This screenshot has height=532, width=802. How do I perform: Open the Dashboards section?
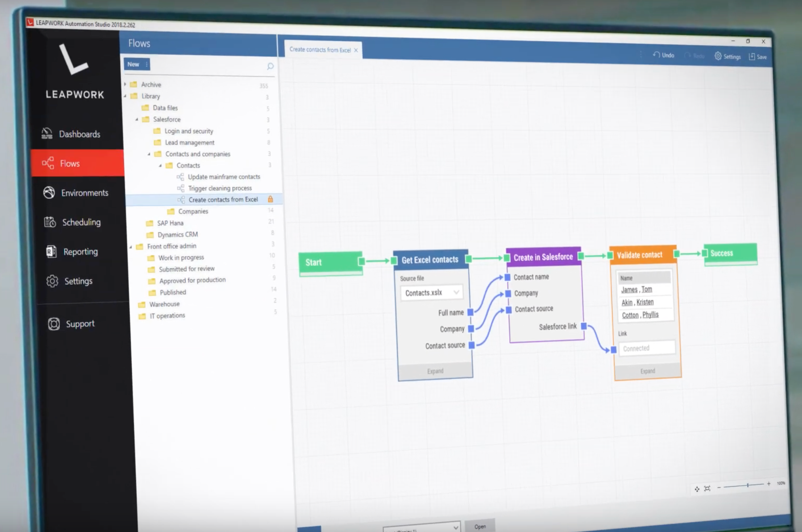[x=71, y=134]
